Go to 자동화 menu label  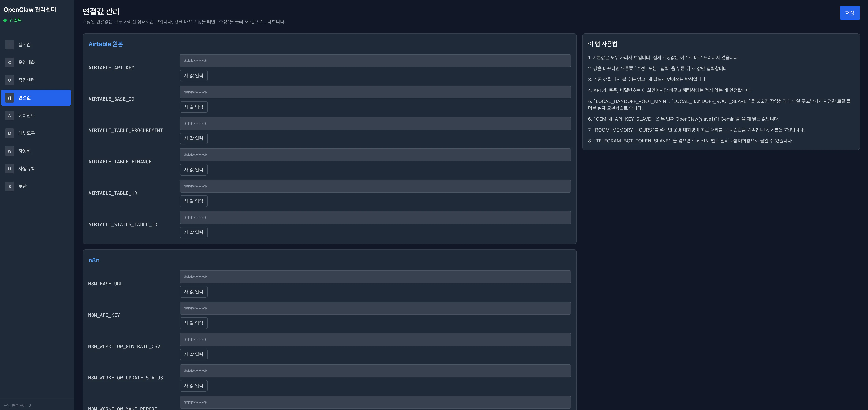[25, 151]
